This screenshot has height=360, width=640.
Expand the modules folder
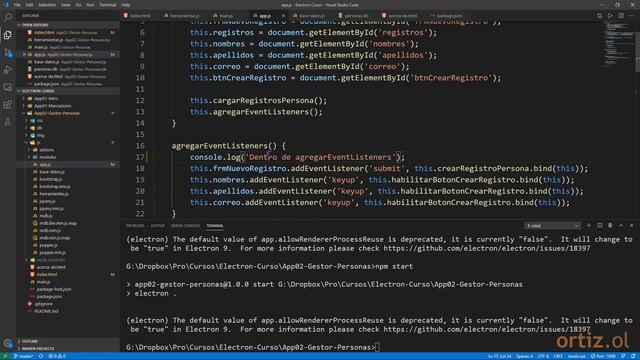coord(47,157)
